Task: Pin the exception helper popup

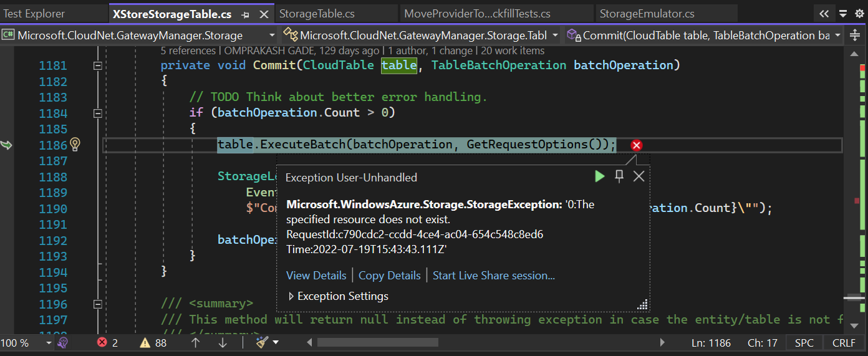Action: click(619, 176)
